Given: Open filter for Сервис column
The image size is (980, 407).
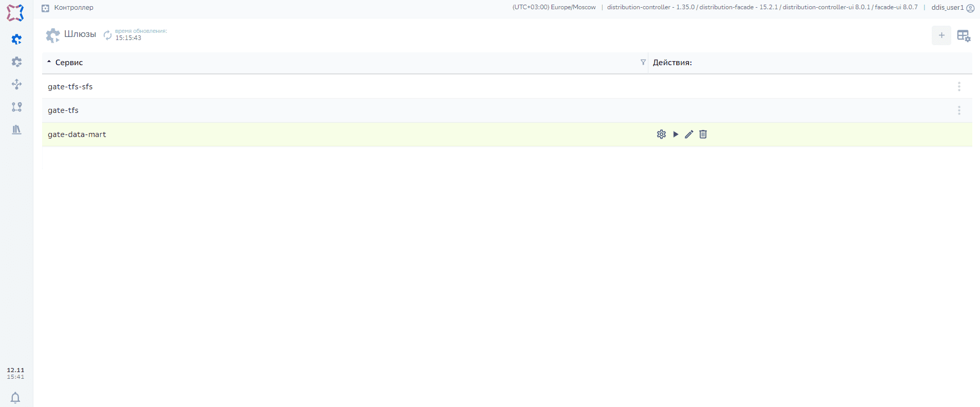Looking at the screenshot, I should [x=643, y=62].
